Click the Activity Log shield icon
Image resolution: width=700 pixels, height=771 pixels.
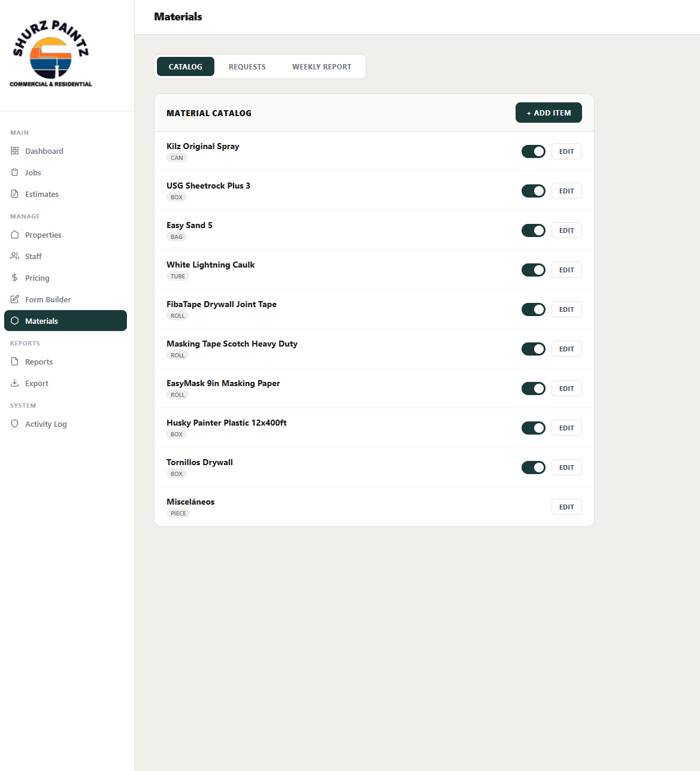(15, 424)
